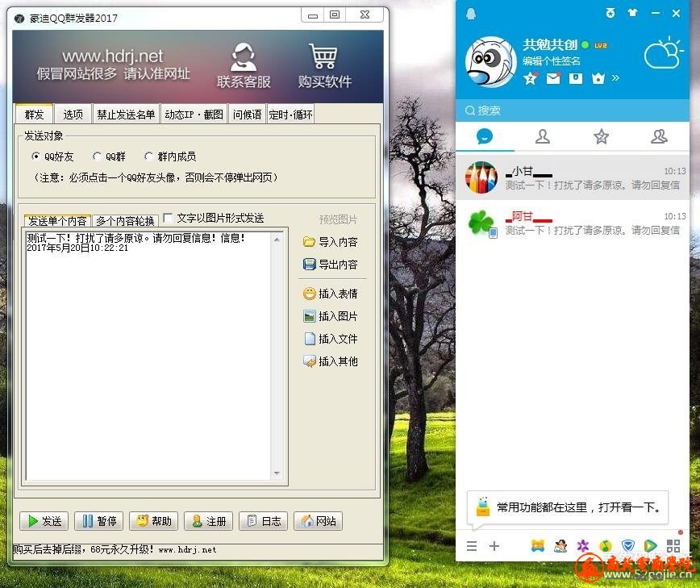Click the QQ add (+) icon
This screenshot has height=588, width=700.
pyautogui.click(x=494, y=545)
